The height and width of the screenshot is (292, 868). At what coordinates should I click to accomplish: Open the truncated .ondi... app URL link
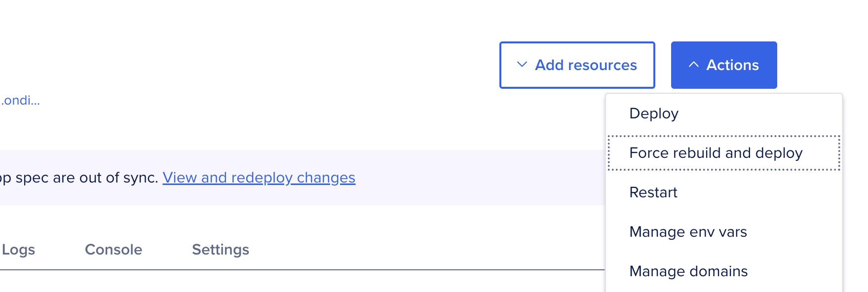tap(20, 101)
